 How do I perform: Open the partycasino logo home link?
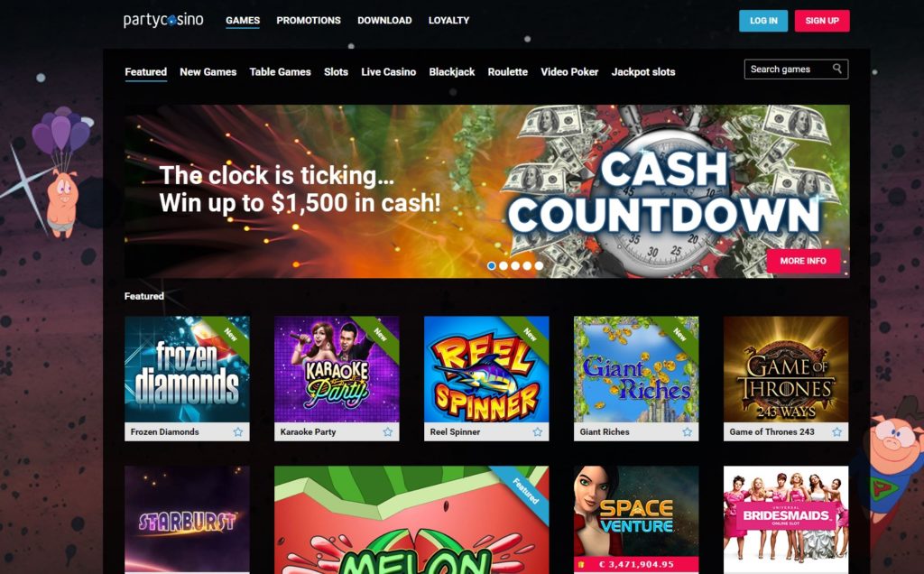pyautogui.click(x=163, y=20)
